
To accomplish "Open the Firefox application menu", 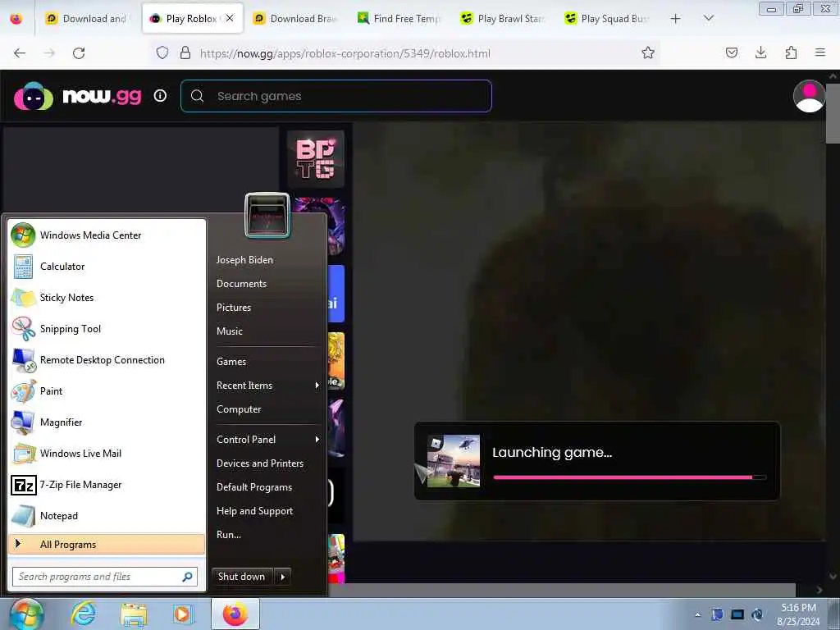I will [820, 52].
